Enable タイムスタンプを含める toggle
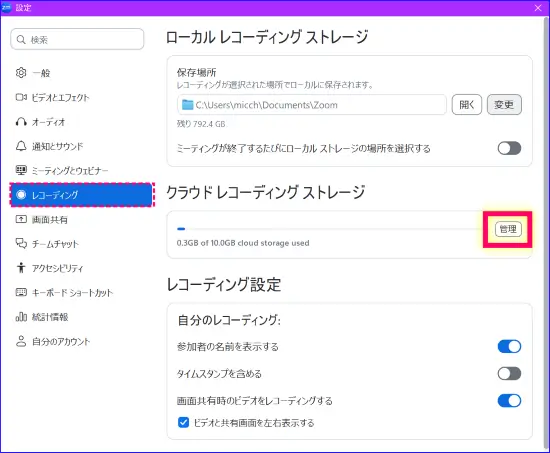 click(x=509, y=373)
